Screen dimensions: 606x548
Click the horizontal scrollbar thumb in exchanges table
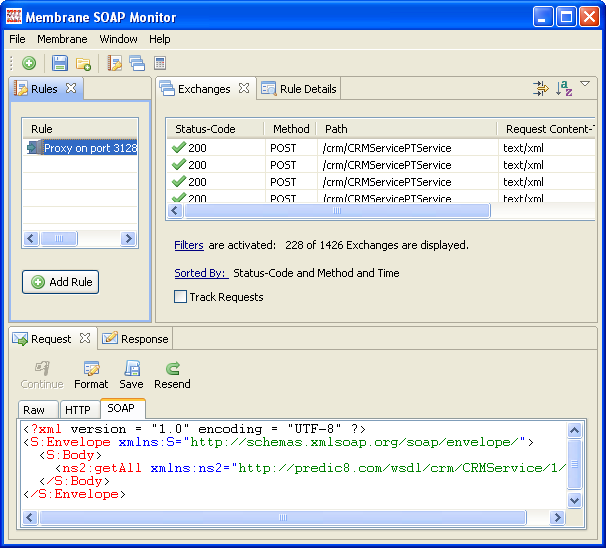[337, 211]
